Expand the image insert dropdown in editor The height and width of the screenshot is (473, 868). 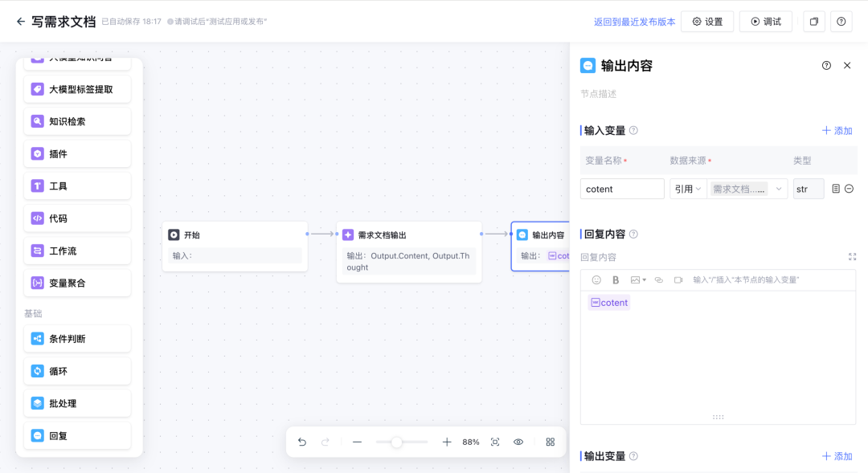click(x=644, y=279)
